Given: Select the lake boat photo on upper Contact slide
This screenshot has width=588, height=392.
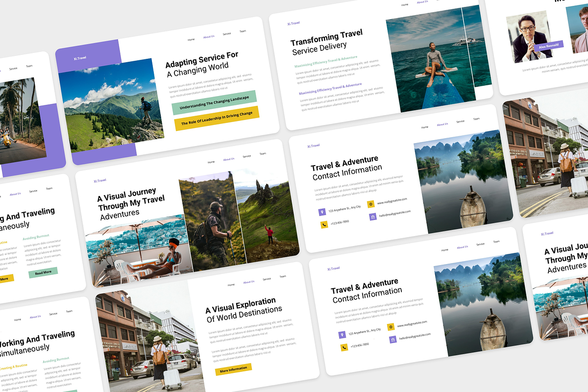Looking at the screenshot, I should [x=463, y=181].
